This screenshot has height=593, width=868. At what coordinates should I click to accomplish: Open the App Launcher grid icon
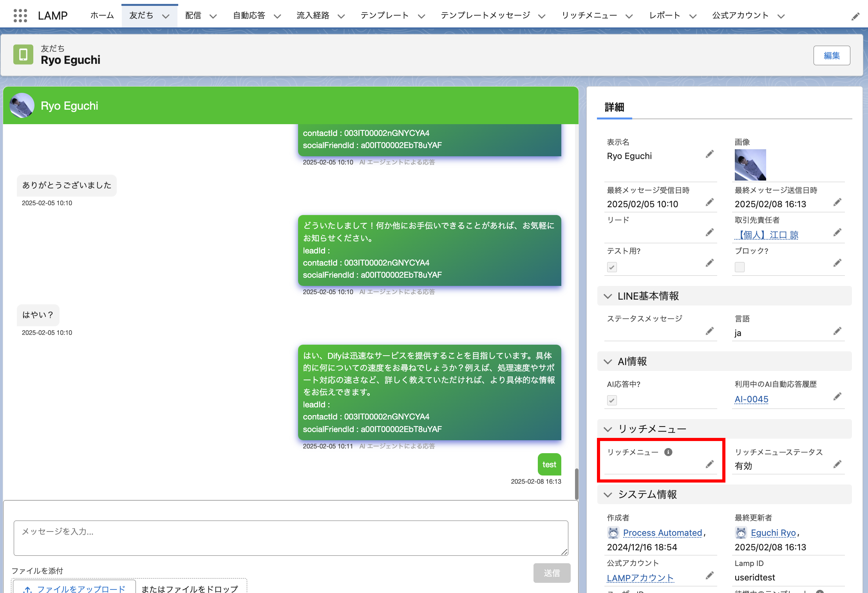tap(20, 16)
